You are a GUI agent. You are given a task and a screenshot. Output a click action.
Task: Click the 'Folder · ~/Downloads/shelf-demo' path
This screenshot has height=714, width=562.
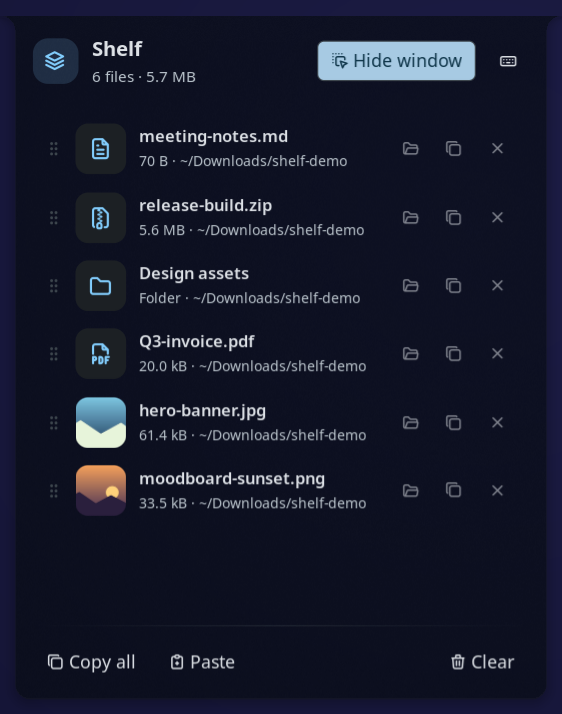click(x=250, y=298)
